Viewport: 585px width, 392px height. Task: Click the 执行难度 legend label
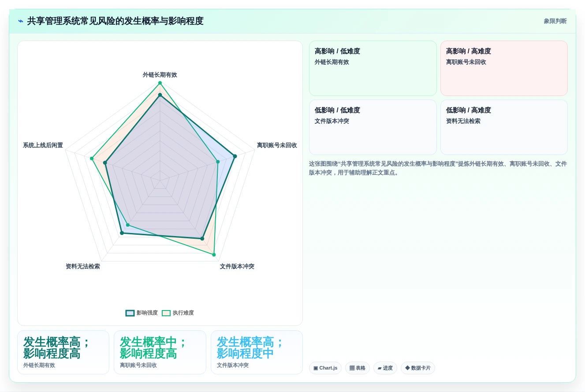point(183,313)
